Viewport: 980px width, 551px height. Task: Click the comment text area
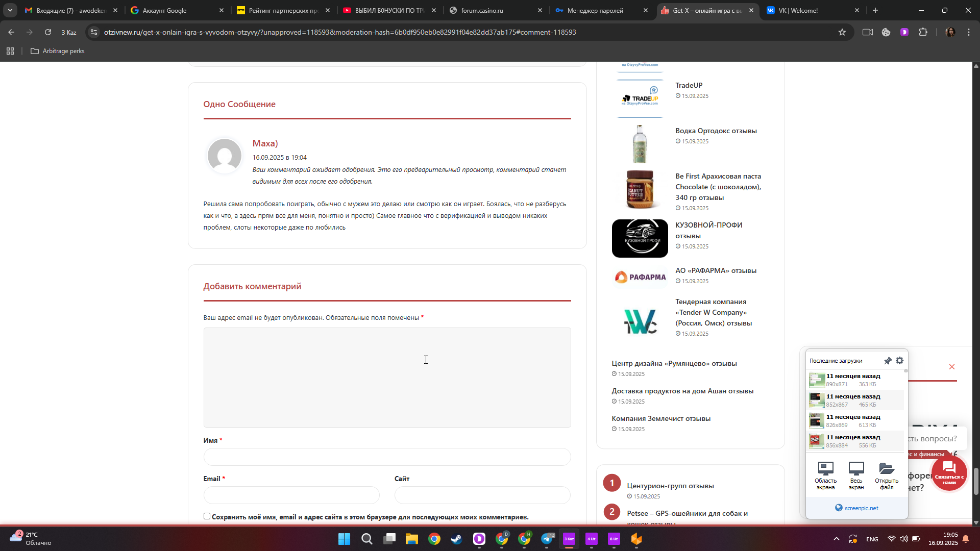click(x=387, y=378)
